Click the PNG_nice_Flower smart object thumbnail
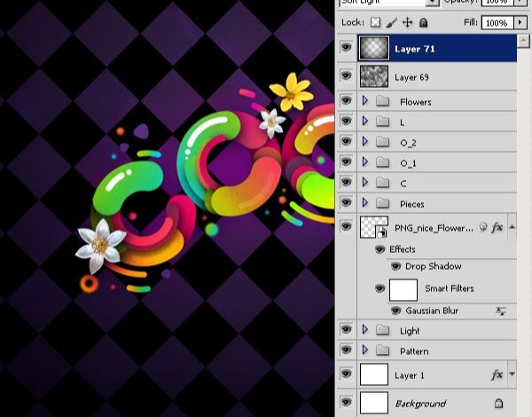The width and height of the screenshot is (532, 417). 374,227
